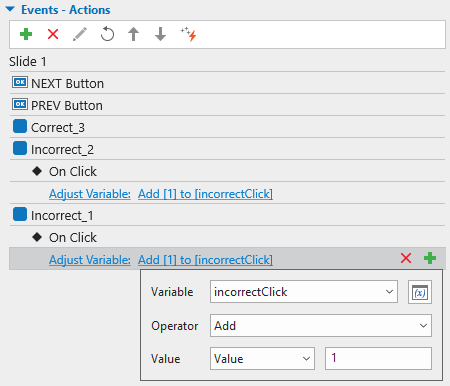Click the red Delete toolbar icon

point(53,34)
